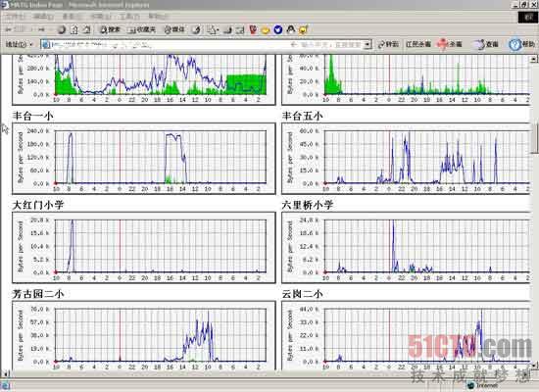Open the 搜索 search pane
Image resolution: width=539 pixels, height=392 pixels.
(110, 30)
